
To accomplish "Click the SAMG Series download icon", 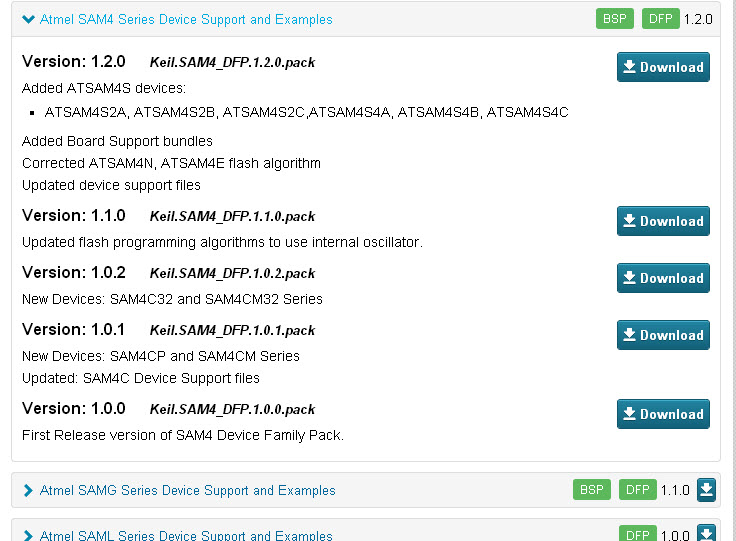I will [x=706, y=490].
